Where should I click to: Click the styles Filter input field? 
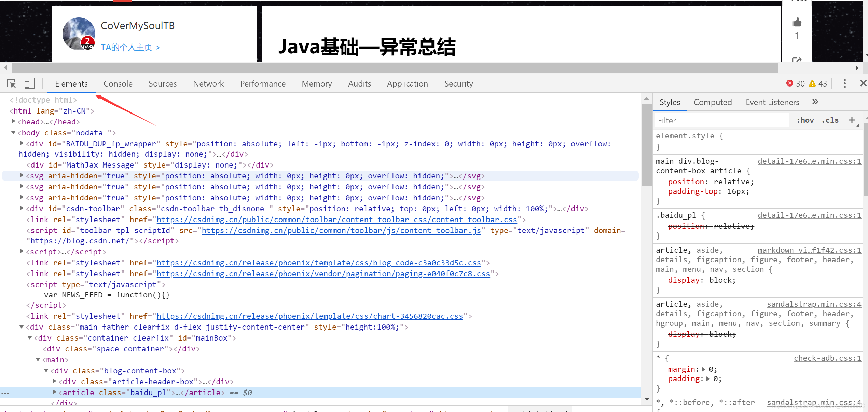click(x=721, y=121)
